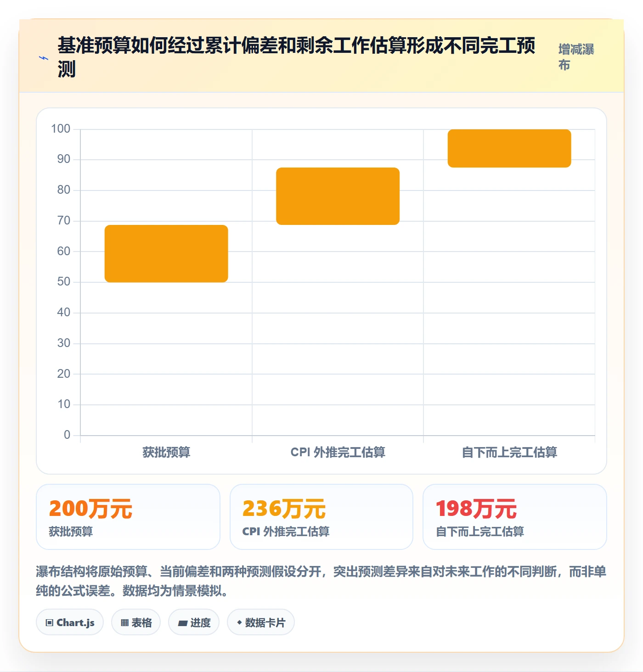Click the 50 y-axis tick label

pyautogui.click(x=64, y=282)
